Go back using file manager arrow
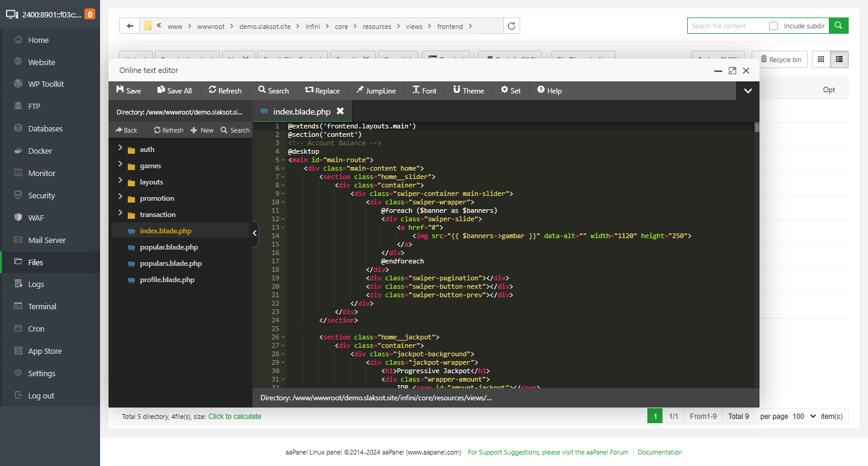Viewport: 868px width, 466px height. pyautogui.click(x=130, y=26)
